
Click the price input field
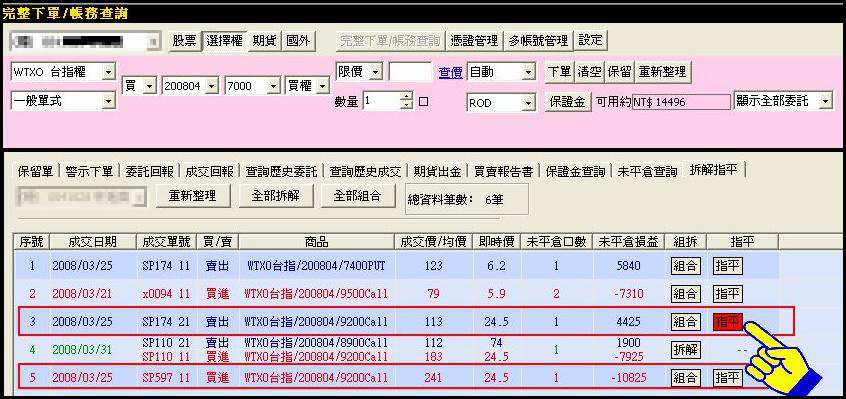click(x=410, y=72)
